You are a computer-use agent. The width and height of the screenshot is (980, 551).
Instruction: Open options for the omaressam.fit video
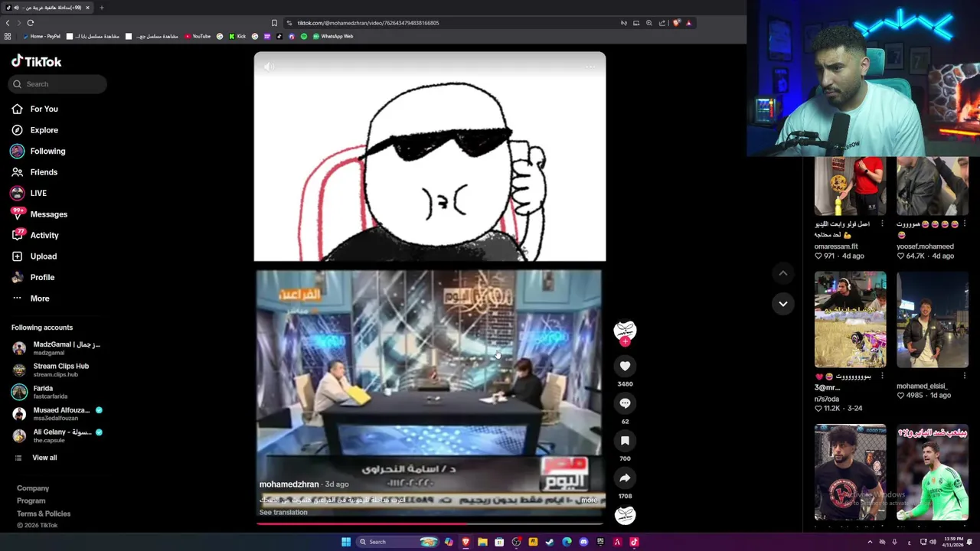point(881,224)
